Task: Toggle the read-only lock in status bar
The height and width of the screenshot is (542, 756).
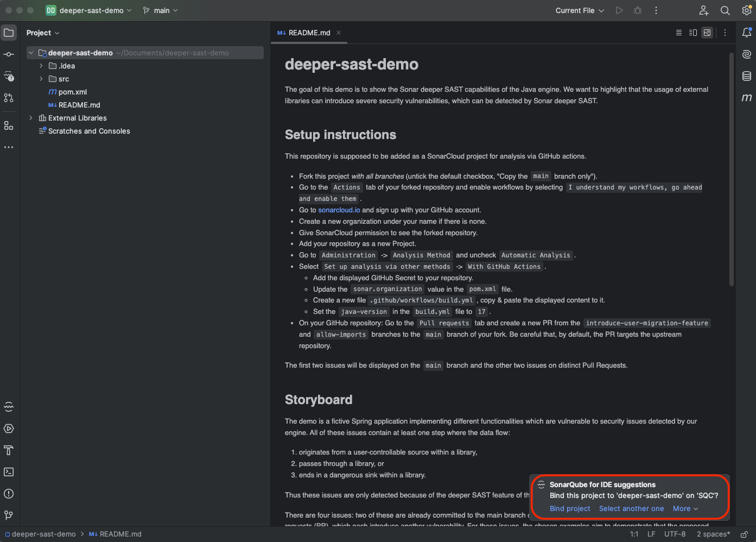Action: pyautogui.click(x=745, y=534)
